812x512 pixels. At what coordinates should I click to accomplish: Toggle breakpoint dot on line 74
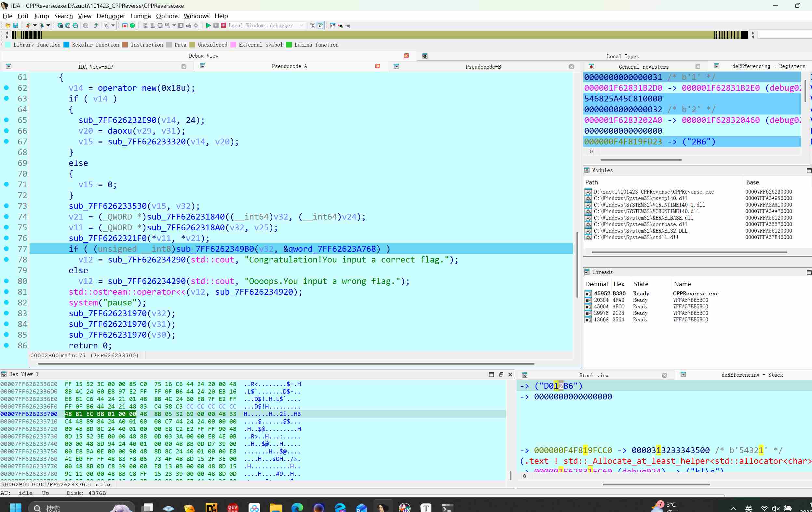[7, 216]
